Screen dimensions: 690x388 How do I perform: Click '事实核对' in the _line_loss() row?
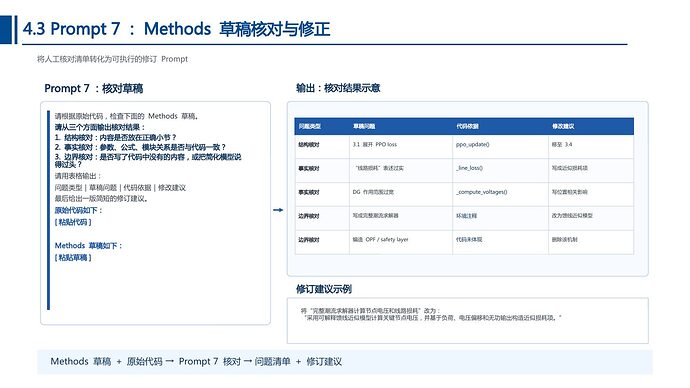point(309,168)
